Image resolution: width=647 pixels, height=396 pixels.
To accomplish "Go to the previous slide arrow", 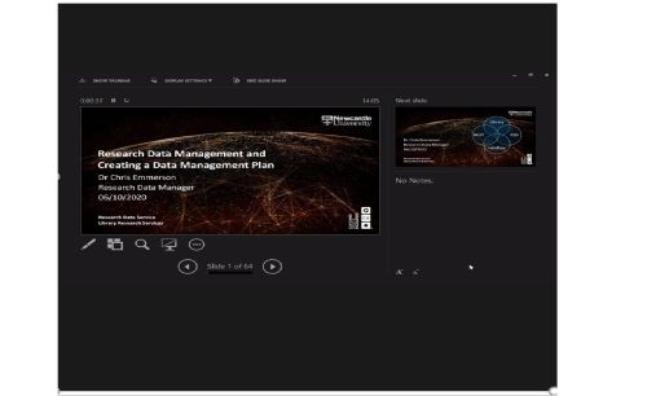I will point(188,266).
